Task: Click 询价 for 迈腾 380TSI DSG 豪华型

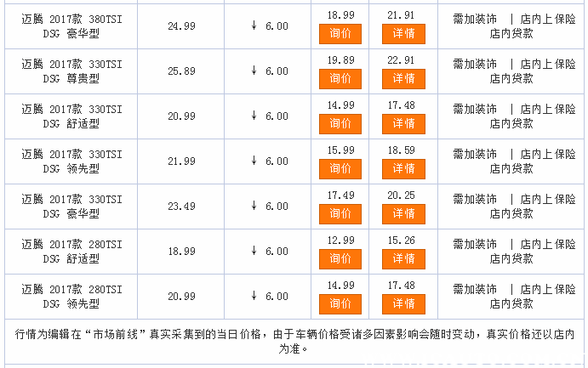Action: click(x=340, y=34)
